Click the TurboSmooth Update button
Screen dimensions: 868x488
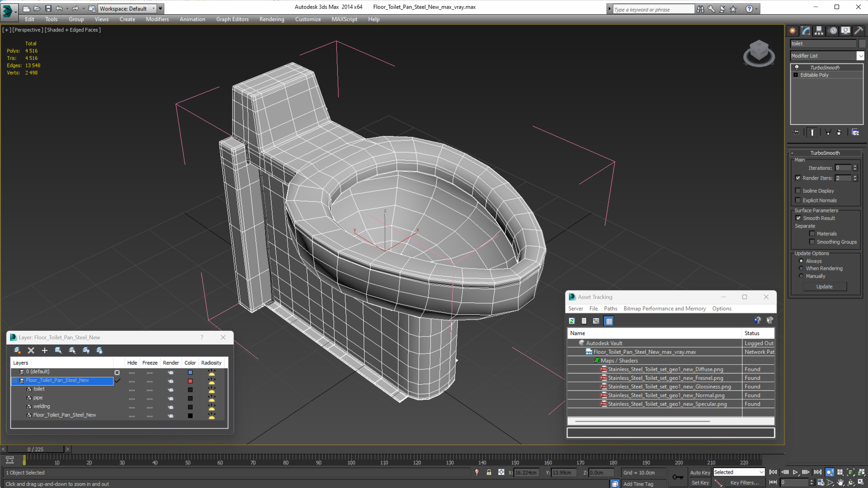[824, 287]
